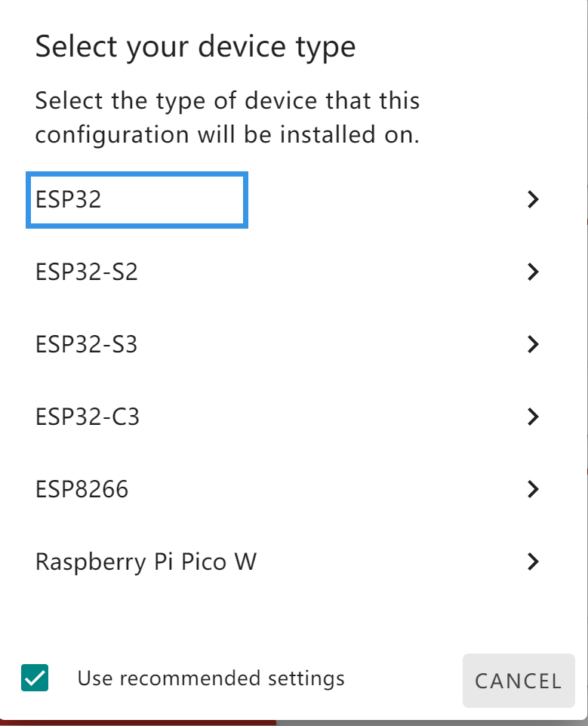Click the chevron arrow beside ESP32
588x726 pixels.
coord(534,199)
